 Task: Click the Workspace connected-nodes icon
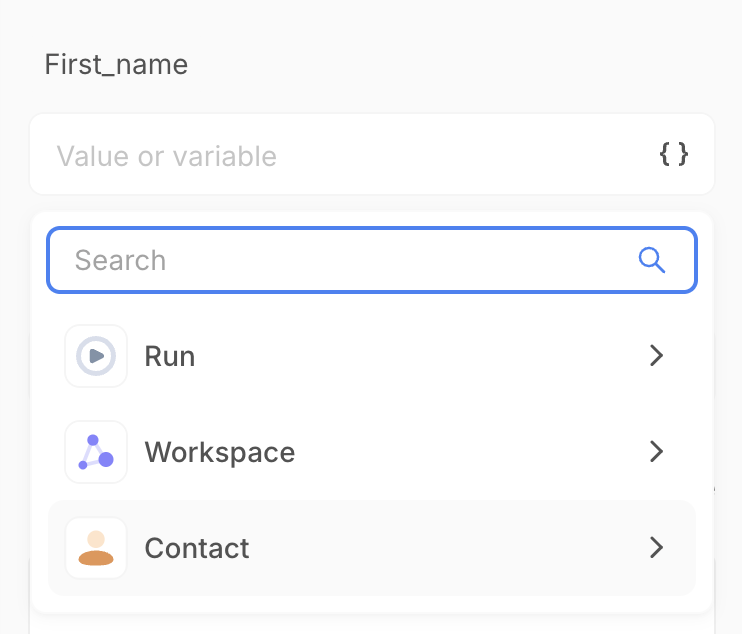(x=96, y=452)
